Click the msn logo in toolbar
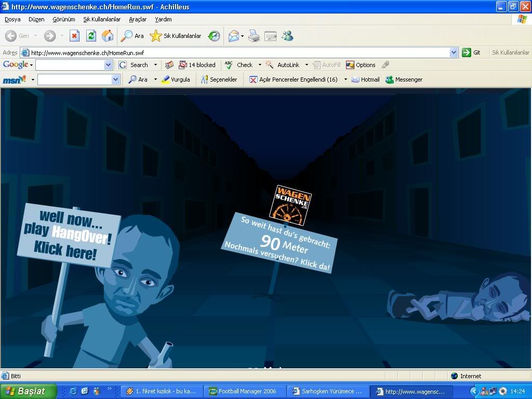This screenshot has height=399, width=532. click(14, 79)
